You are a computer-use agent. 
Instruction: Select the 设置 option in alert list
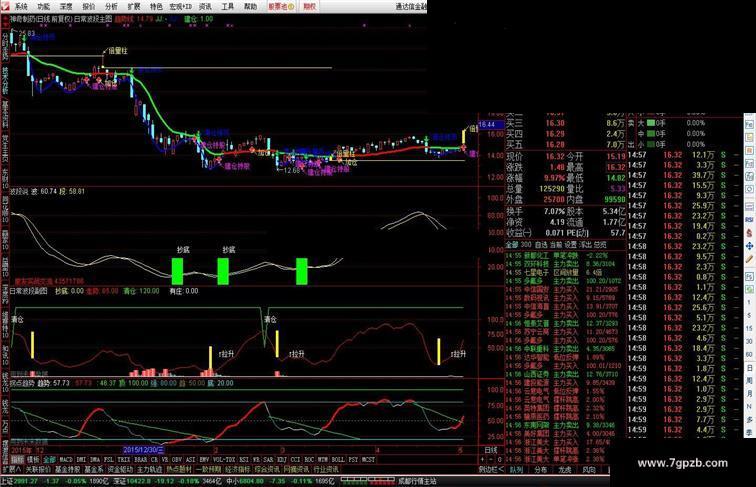click(571, 245)
